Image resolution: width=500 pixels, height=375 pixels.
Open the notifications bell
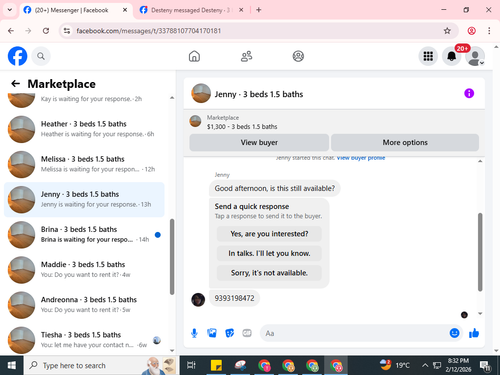452,56
